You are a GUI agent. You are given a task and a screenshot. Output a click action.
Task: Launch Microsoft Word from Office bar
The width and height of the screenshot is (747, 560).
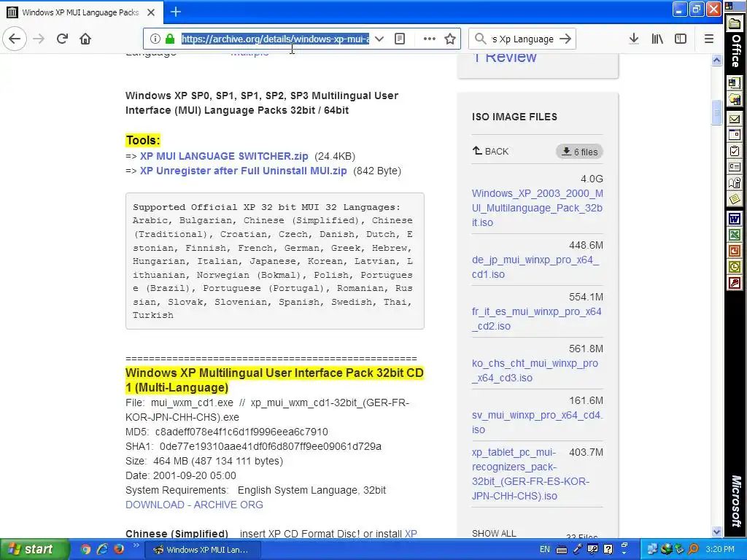pos(734,219)
